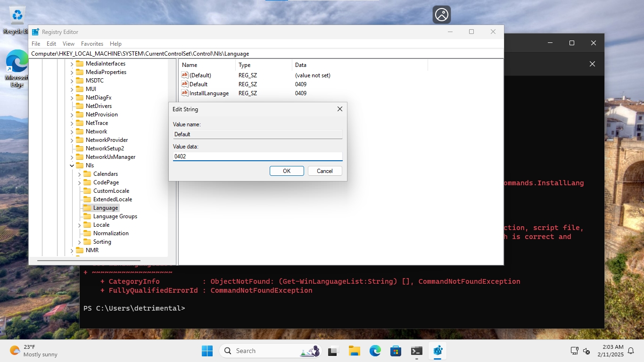
Task: Expand the MediaInterfaces key
Action: pos(72,64)
